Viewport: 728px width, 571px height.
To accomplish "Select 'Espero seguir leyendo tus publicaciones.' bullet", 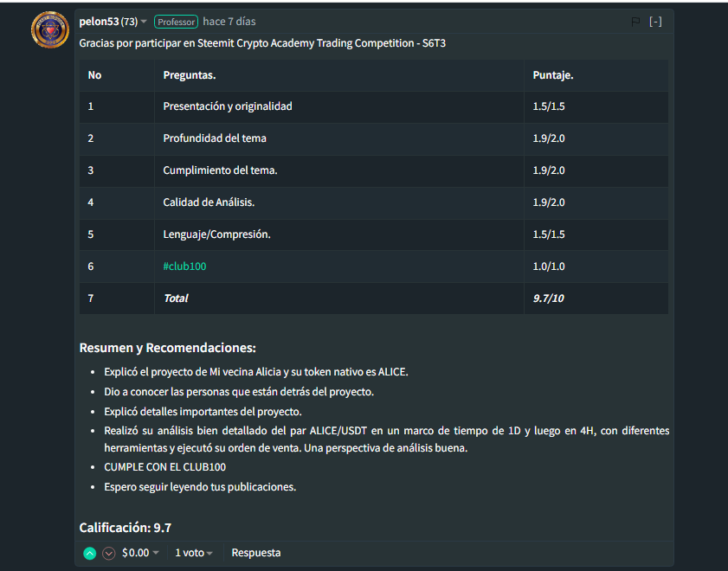I will pyautogui.click(x=200, y=487).
